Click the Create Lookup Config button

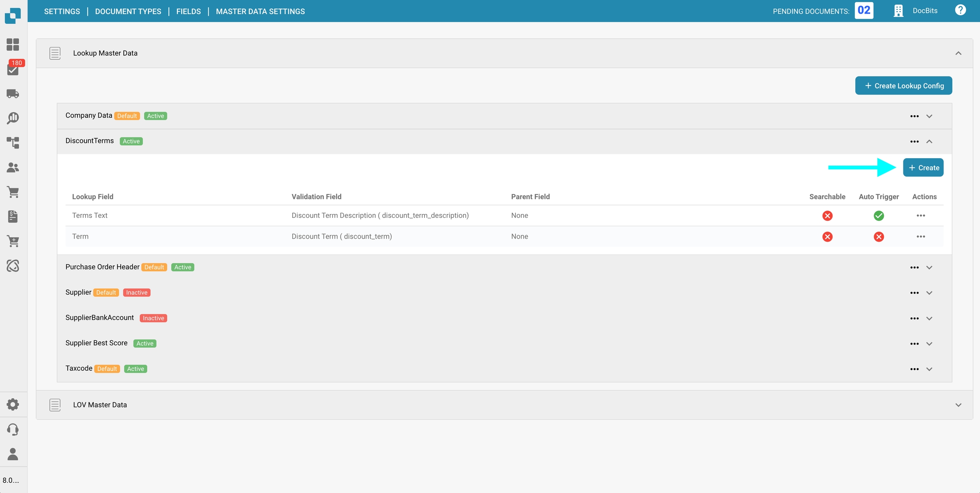(x=903, y=86)
